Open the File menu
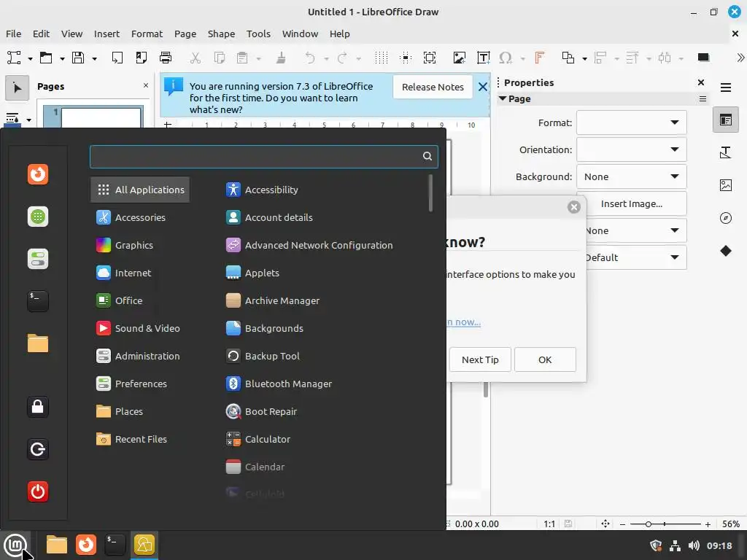The image size is (747, 560). click(x=13, y=34)
